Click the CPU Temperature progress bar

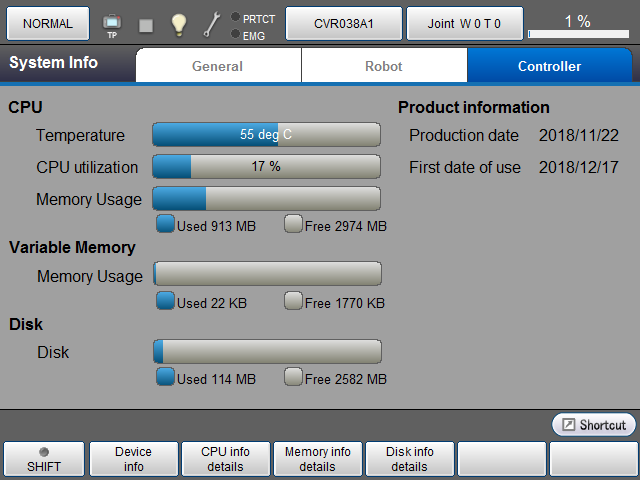pyautogui.click(x=266, y=134)
